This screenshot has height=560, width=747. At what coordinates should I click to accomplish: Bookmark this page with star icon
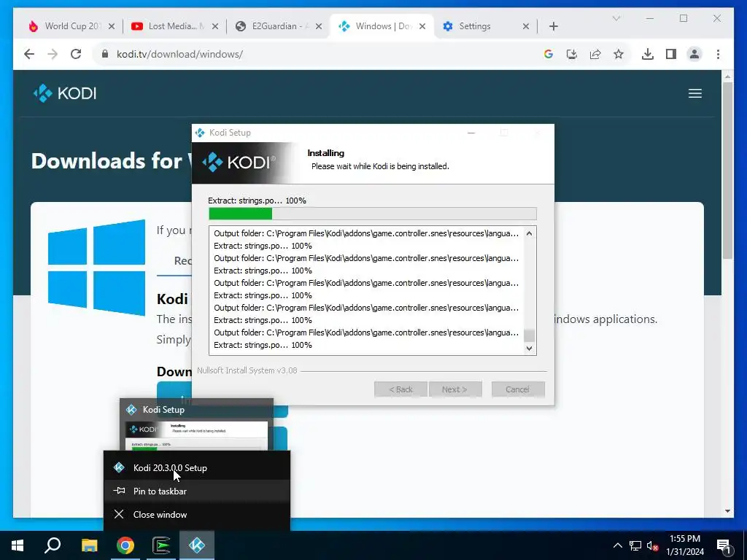[619, 54]
